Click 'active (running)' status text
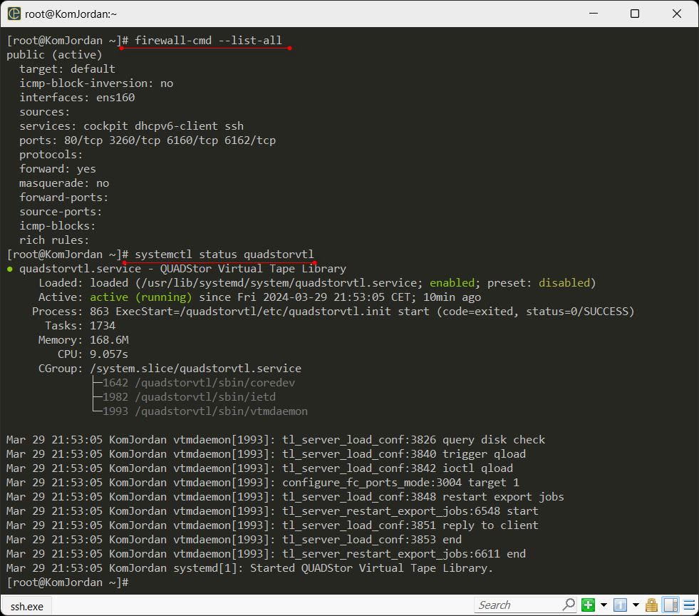The image size is (699, 616). coord(141,297)
